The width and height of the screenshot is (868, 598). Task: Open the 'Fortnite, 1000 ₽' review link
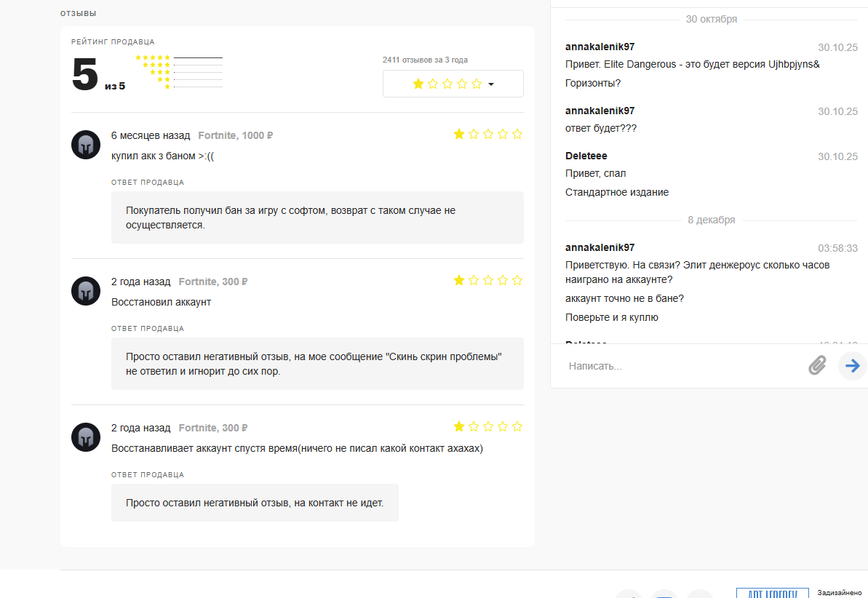coord(235,135)
